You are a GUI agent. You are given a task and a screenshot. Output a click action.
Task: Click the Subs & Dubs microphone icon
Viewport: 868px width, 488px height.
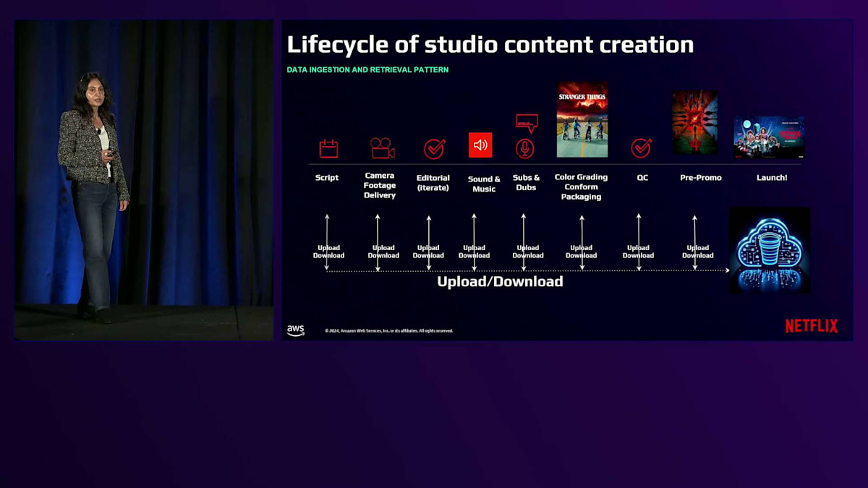coord(524,149)
